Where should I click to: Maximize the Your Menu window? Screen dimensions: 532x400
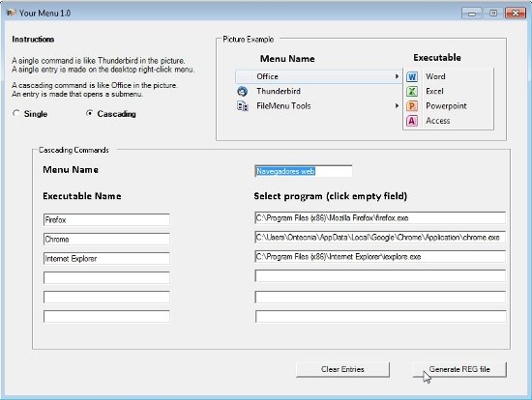tap(493, 14)
